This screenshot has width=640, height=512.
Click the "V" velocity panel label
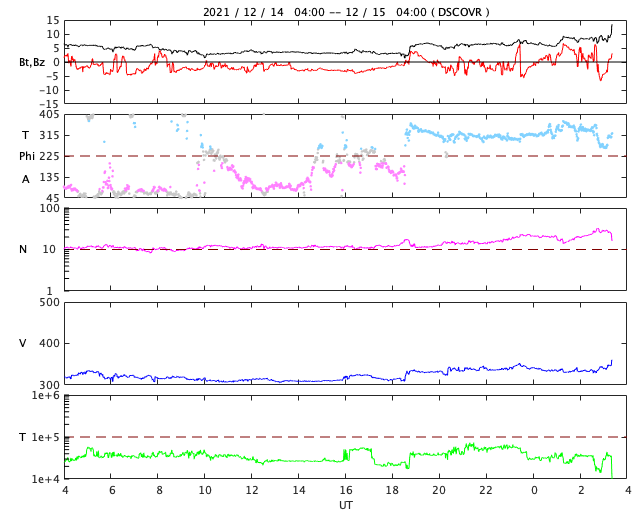point(23,343)
